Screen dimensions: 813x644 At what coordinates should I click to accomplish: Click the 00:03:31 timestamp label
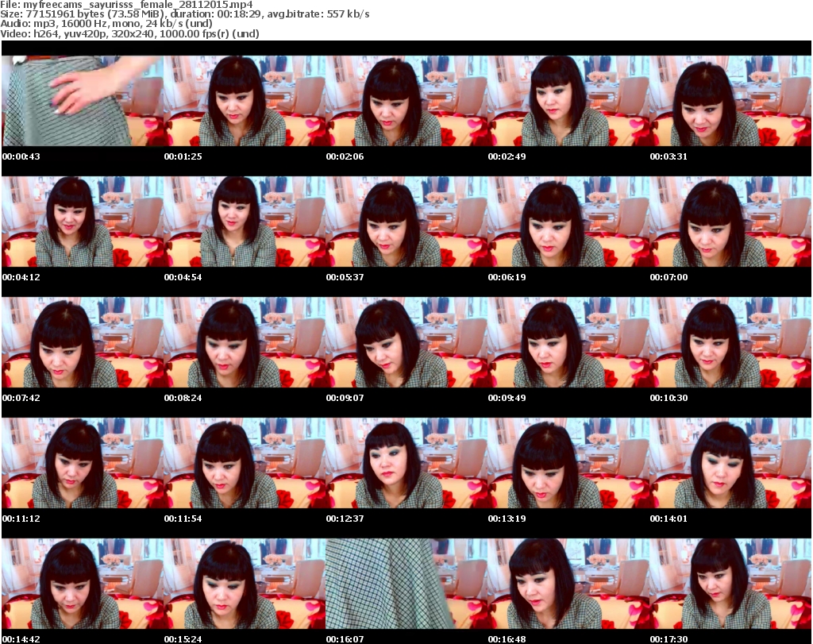(x=669, y=156)
